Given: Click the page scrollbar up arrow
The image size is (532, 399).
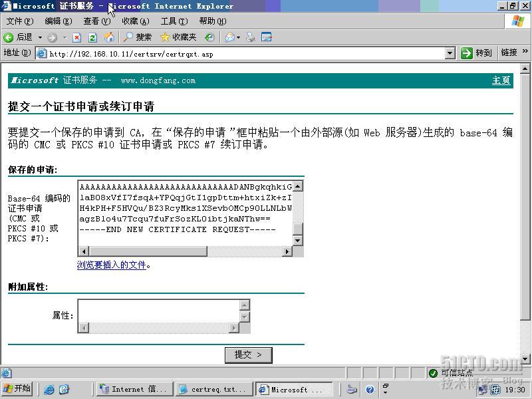Looking at the screenshot, I should (525, 69).
